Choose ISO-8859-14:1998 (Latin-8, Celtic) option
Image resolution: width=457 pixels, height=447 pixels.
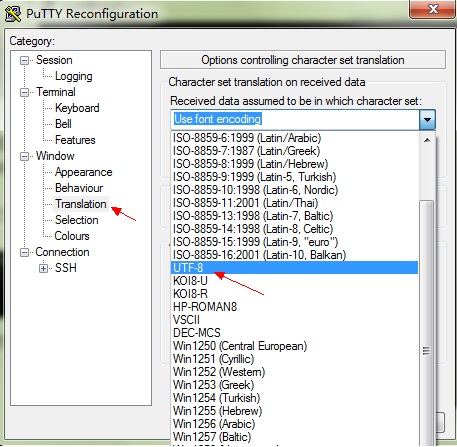294,229
